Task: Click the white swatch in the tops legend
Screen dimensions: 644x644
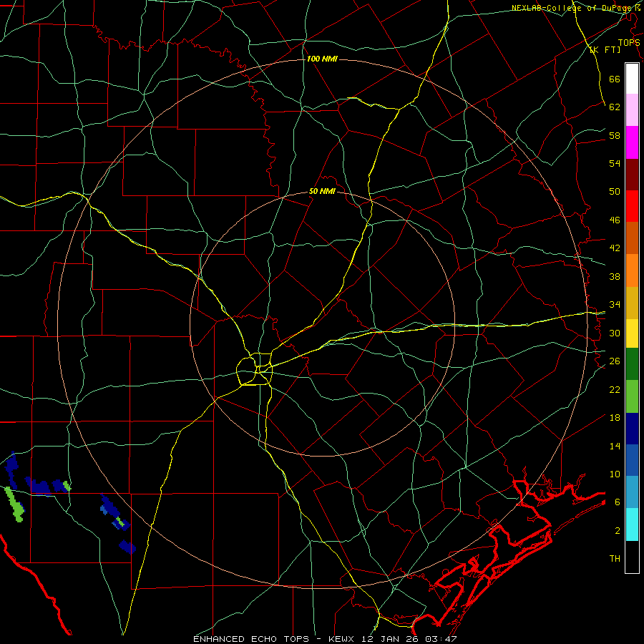Action: 632,79
